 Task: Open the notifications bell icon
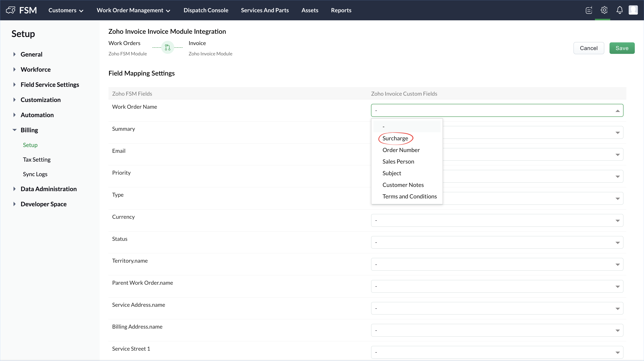pos(619,10)
